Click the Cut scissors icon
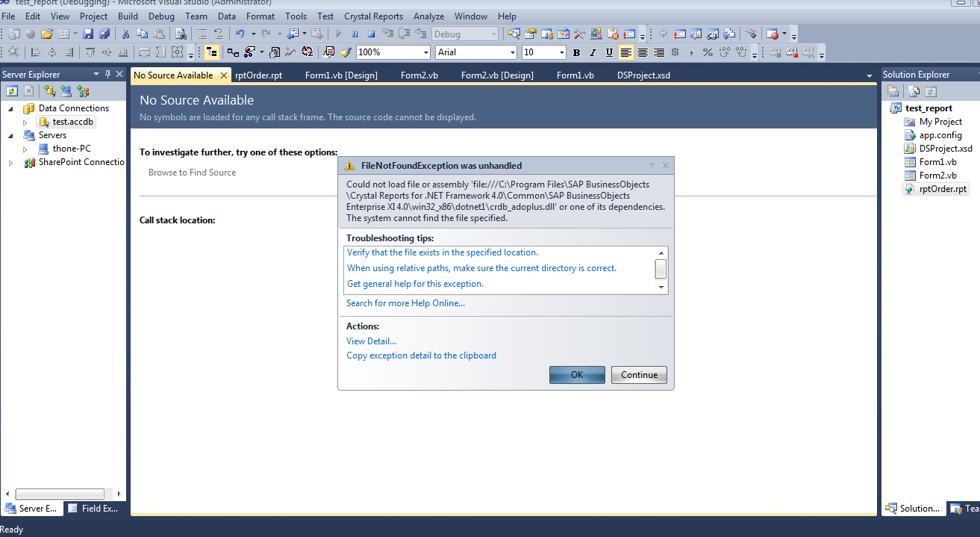This screenshot has width=980, height=537. click(x=125, y=34)
